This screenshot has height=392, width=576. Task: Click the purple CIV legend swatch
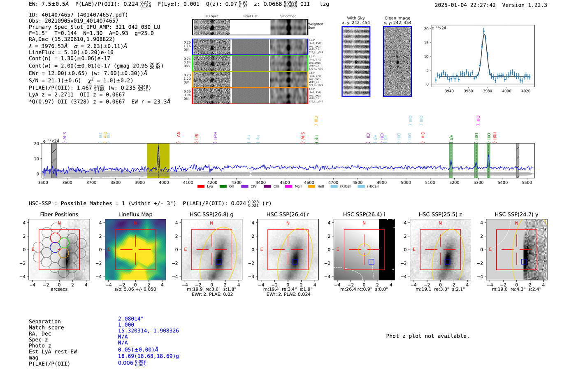coord(245,186)
